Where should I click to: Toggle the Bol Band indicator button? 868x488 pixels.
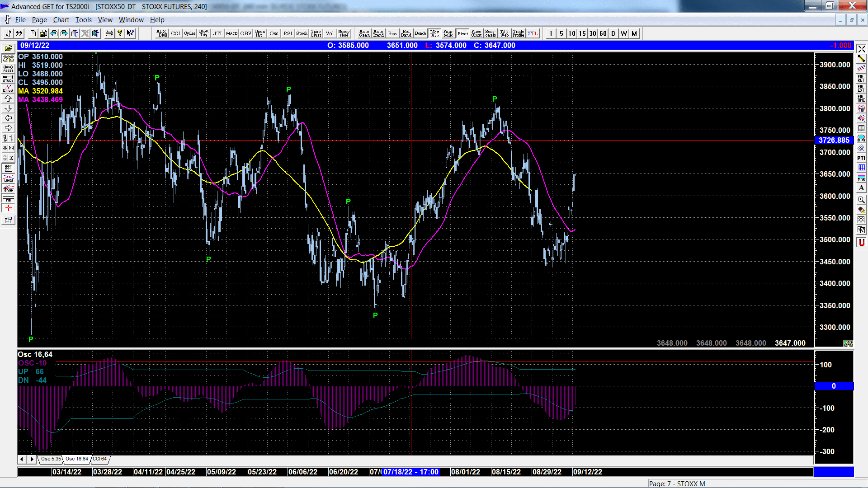coord(406,33)
